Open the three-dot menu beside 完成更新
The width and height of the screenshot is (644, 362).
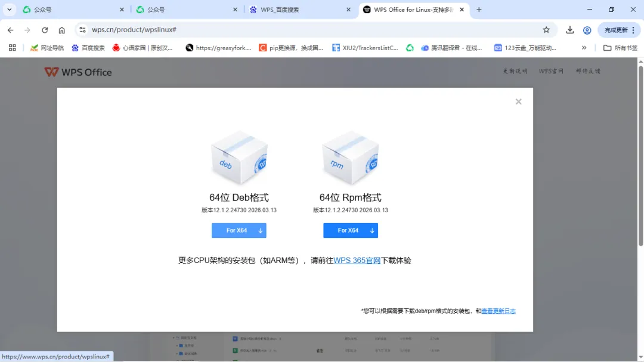point(633,30)
